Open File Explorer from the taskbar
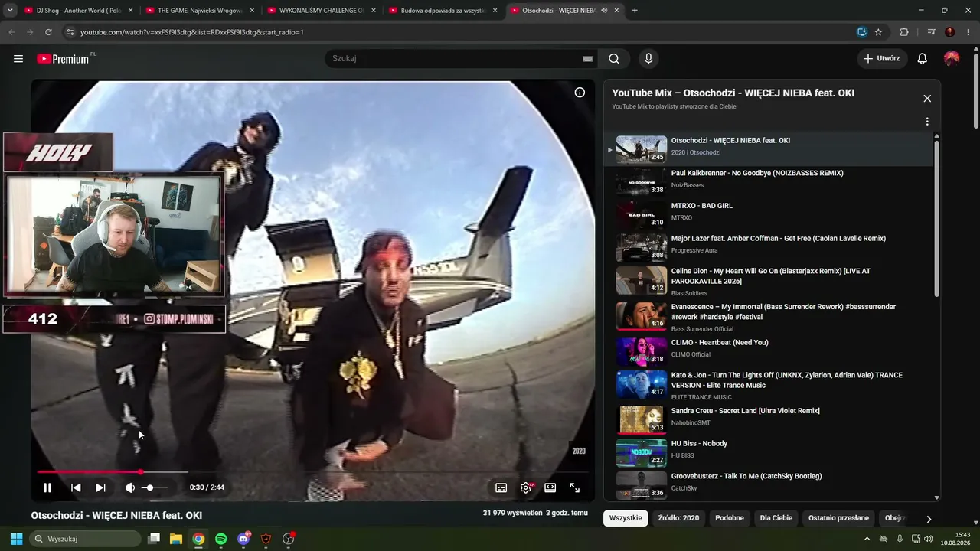The height and width of the screenshot is (551, 980). pyautogui.click(x=176, y=539)
